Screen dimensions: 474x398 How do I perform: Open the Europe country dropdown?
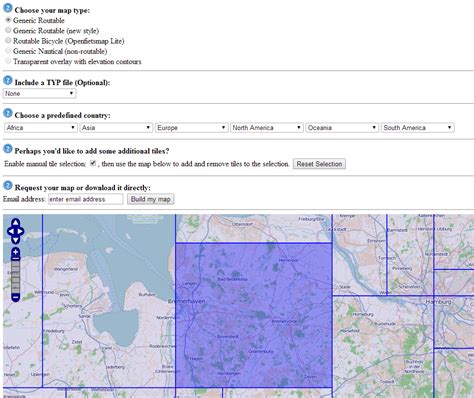(191, 128)
